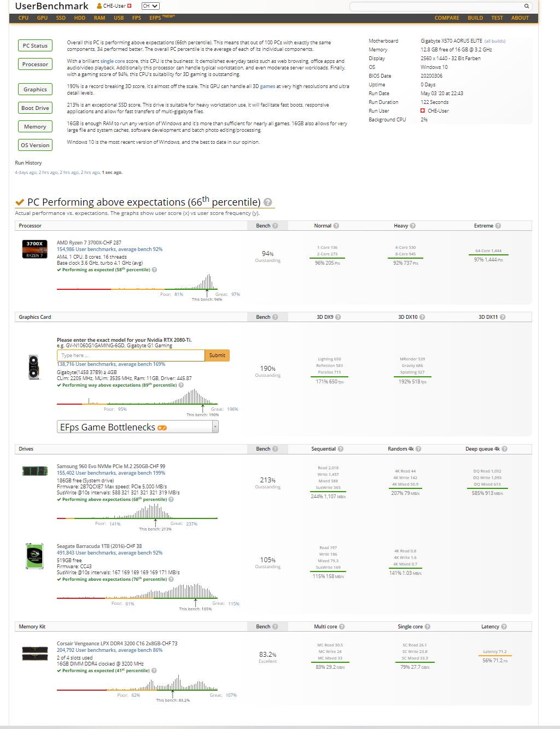
Task: Open '154,986 User benchmarks' processor link
Action: (109, 249)
